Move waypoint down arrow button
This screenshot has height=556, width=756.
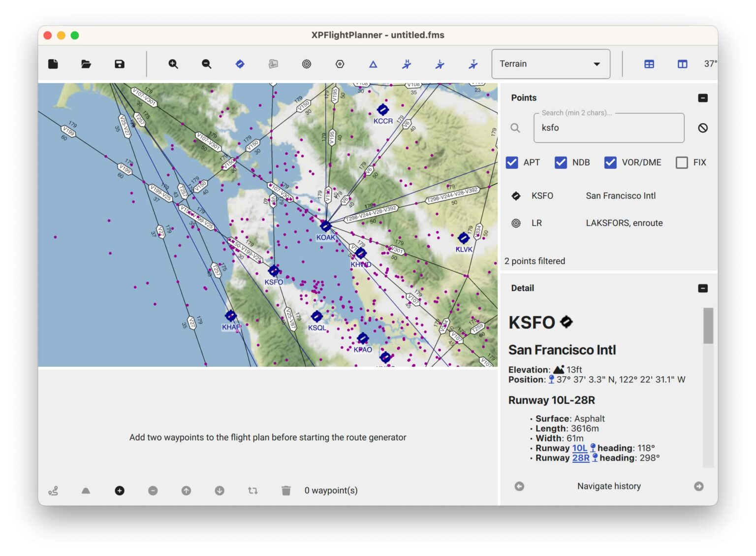tap(220, 491)
